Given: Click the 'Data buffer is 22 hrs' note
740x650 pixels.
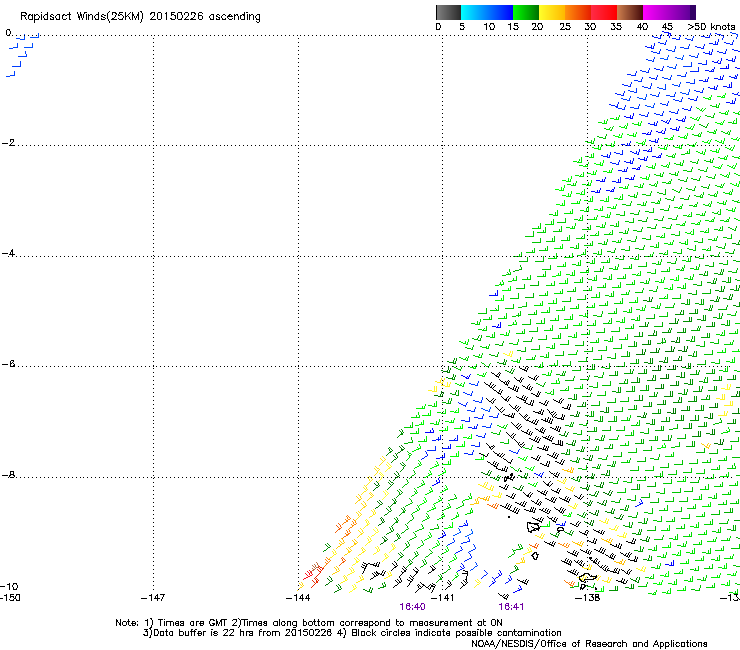Looking at the screenshot, I should pos(237,633).
